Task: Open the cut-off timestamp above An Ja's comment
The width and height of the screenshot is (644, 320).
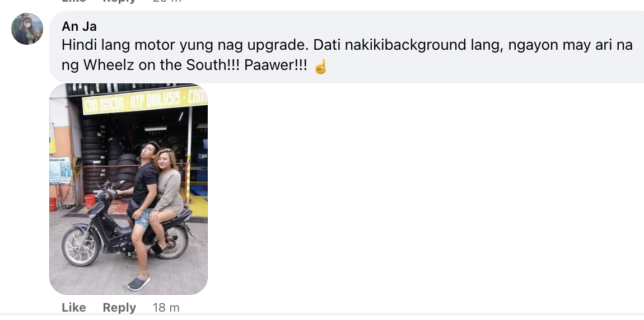Action: click(166, 1)
